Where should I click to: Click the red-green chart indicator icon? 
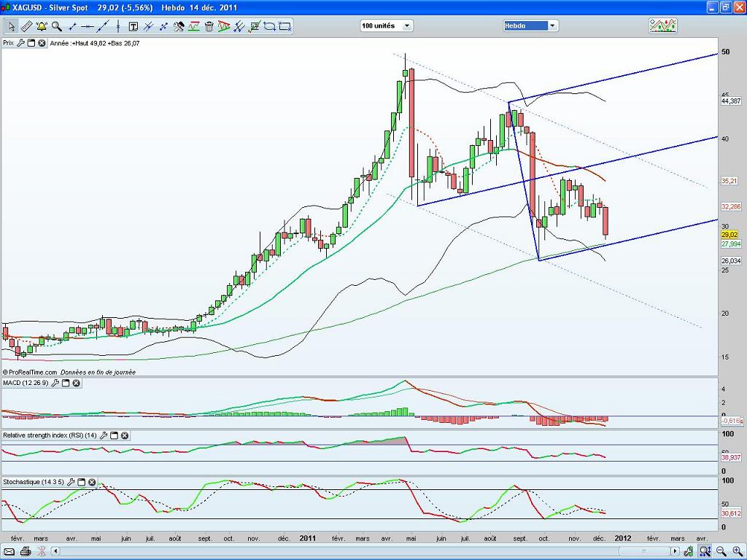tap(193, 26)
